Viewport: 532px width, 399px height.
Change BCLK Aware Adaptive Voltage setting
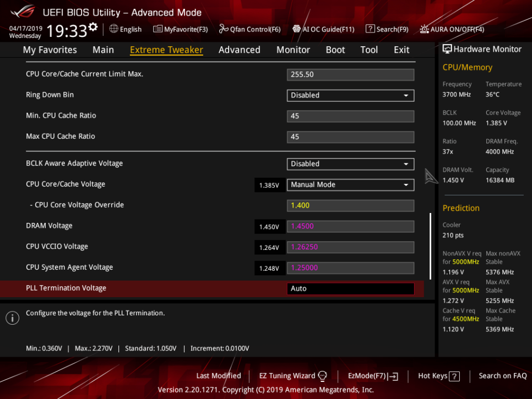coord(350,163)
